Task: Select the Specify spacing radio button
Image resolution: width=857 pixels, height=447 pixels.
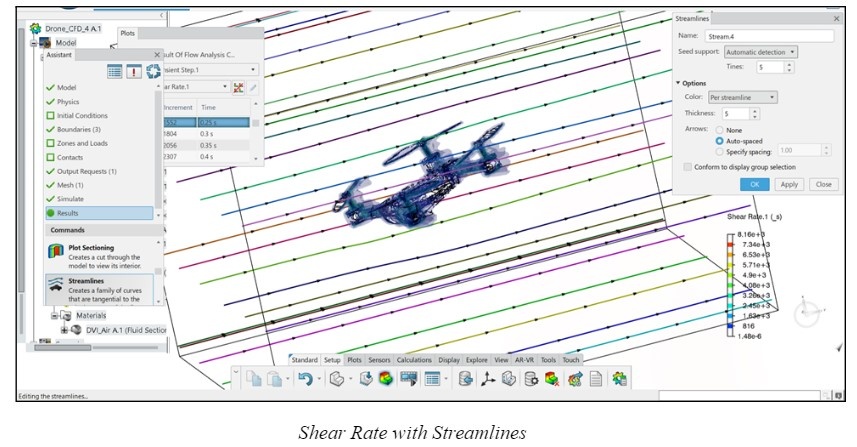Action: click(720, 152)
